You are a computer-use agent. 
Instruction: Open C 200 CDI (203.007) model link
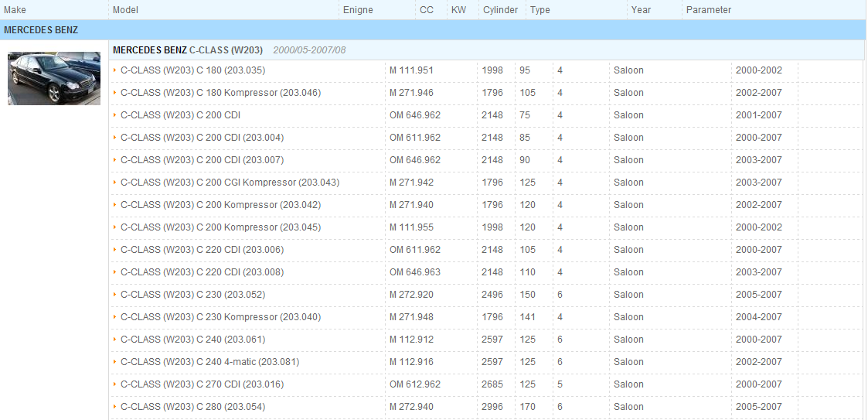tap(202, 160)
